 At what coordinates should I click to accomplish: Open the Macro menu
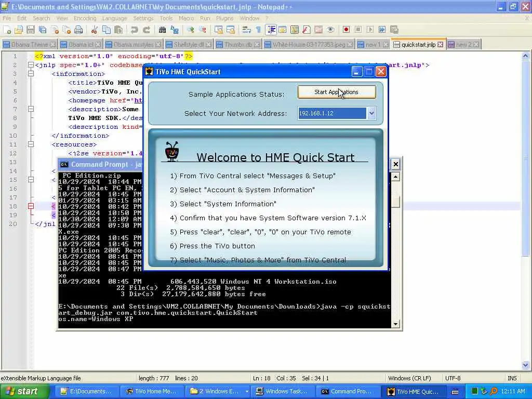point(187,18)
